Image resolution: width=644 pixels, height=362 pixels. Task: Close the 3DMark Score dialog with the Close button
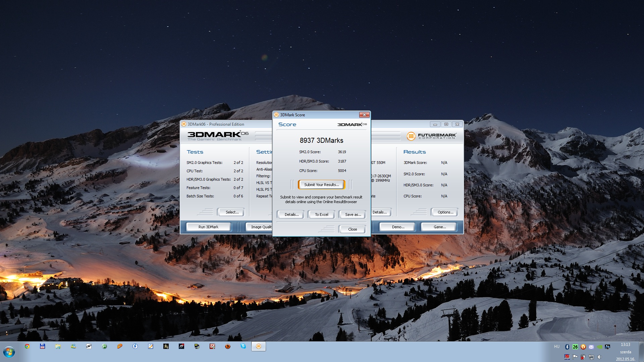[352, 229]
